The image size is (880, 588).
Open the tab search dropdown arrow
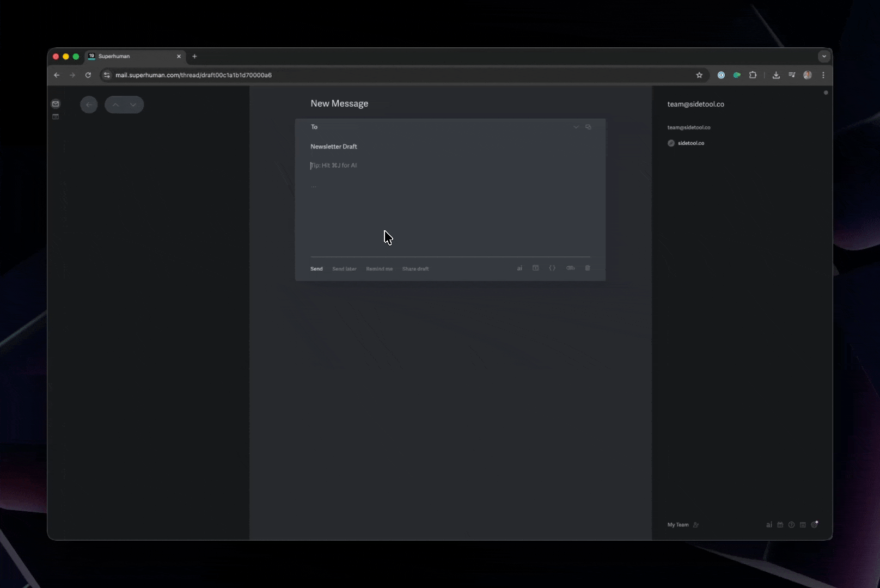coord(824,56)
